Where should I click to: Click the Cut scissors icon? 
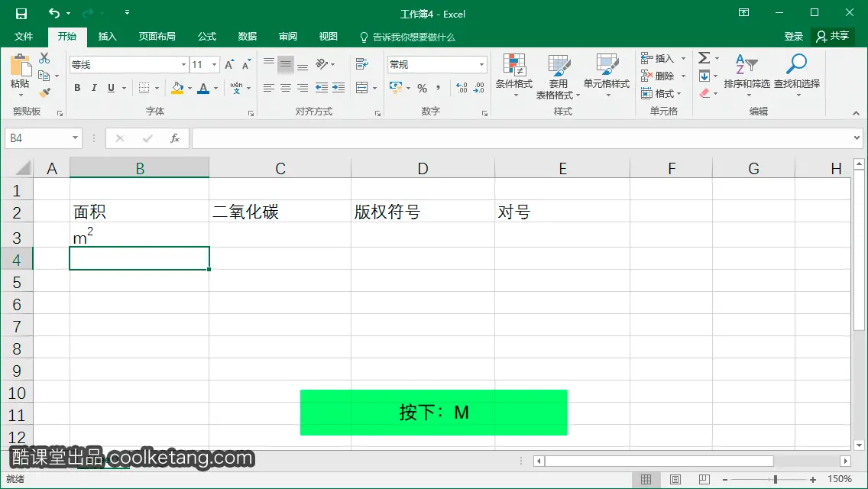pyautogui.click(x=44, y=57)
